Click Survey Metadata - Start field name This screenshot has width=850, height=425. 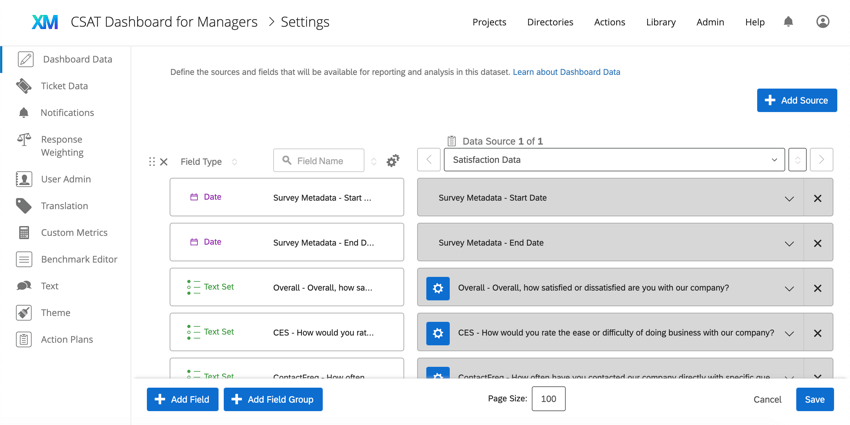coord(322,198)
